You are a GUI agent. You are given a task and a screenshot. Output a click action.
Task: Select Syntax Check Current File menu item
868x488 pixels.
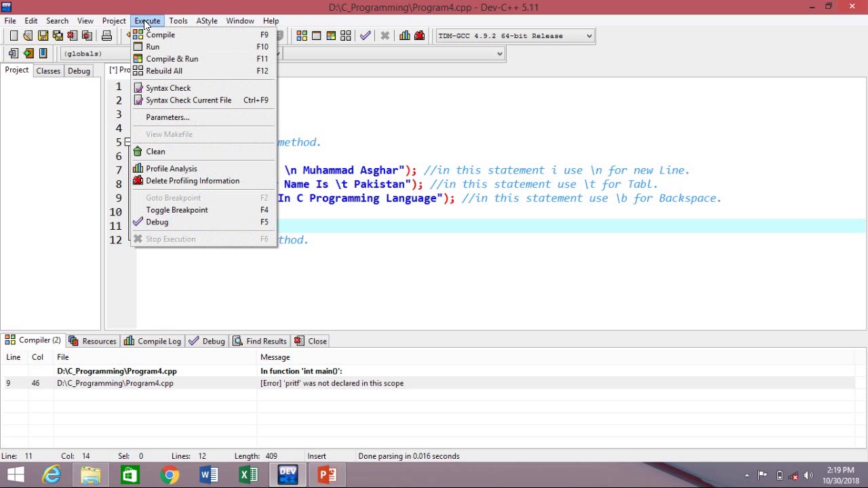[x=203, y=100]
